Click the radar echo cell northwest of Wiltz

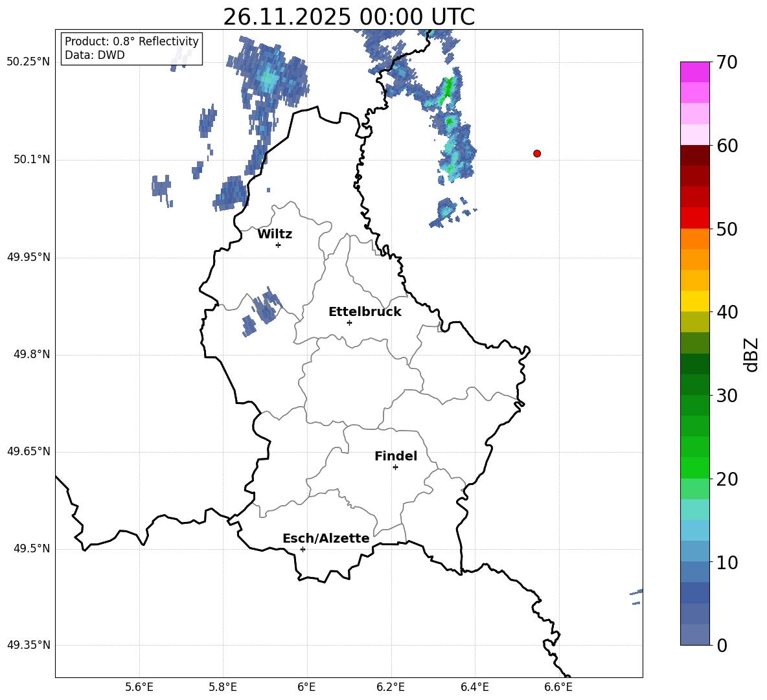point(231,193)
